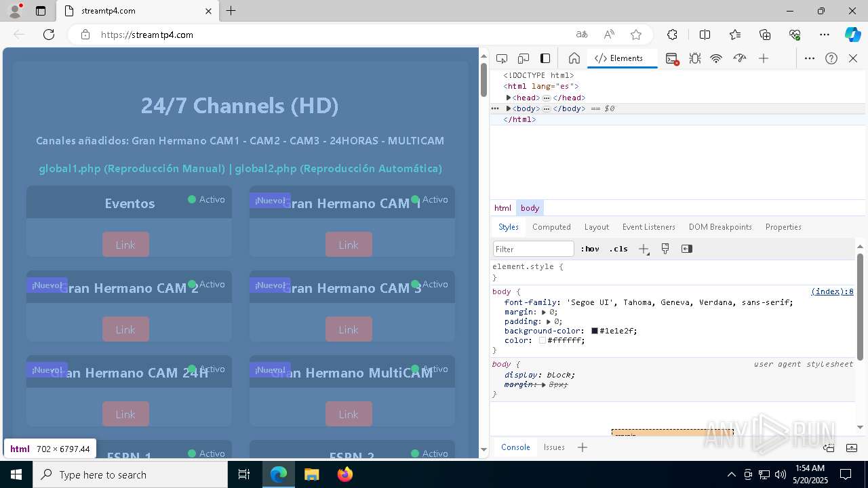Click the Styles filter input

(534, 249)
